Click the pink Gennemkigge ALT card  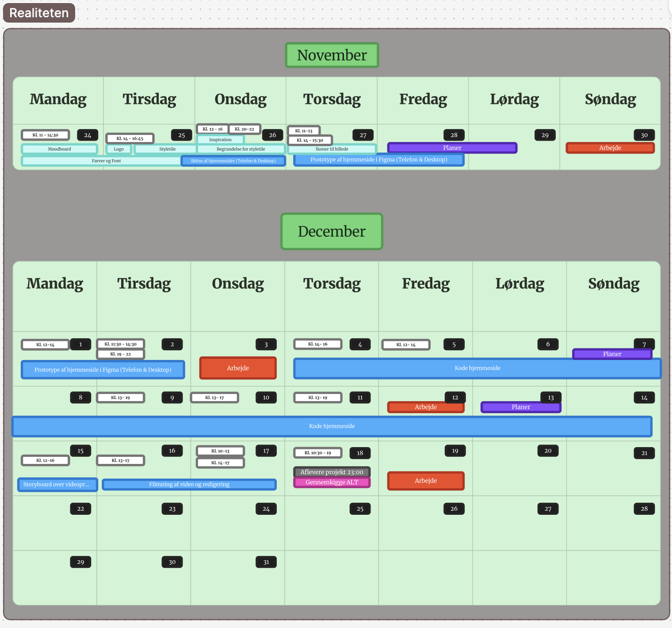pos(332,482)
